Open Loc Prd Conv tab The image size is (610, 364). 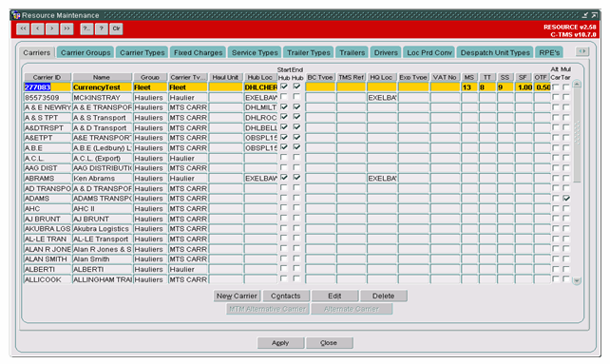pos(429,53)
